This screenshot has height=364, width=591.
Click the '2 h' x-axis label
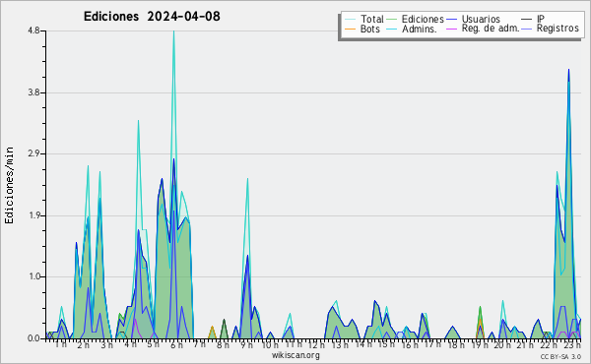84,344
